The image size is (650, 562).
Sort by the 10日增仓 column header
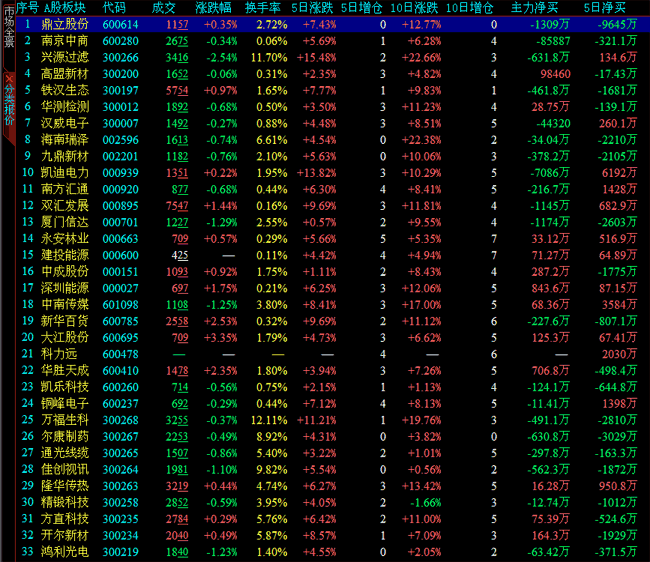470,7
